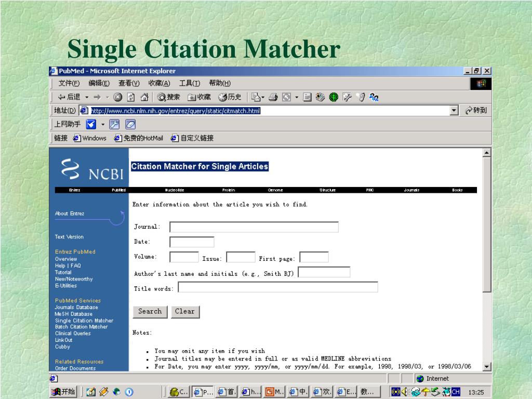Open the 编辑(E) Edit menu
This screenshot has height=399, width=532.
99,83
